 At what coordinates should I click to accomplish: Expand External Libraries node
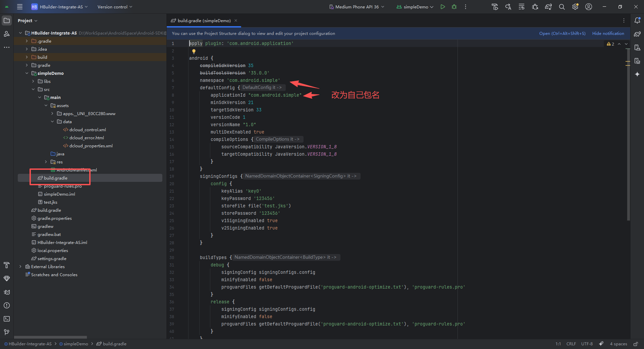click(20, 266)
